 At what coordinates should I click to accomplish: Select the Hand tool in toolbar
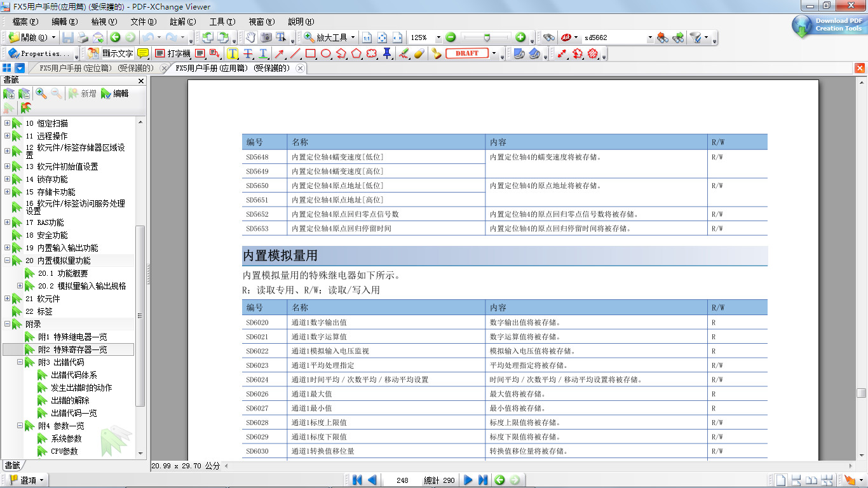tap(250, 37)
